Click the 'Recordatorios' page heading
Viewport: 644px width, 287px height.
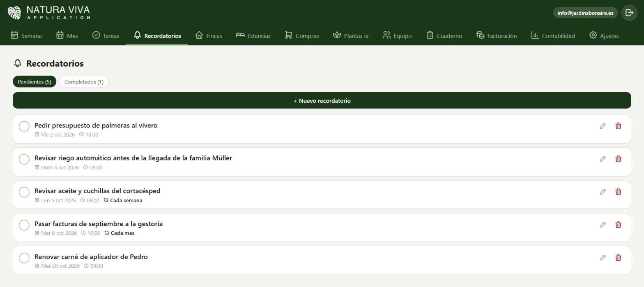[x=55, y=63]
